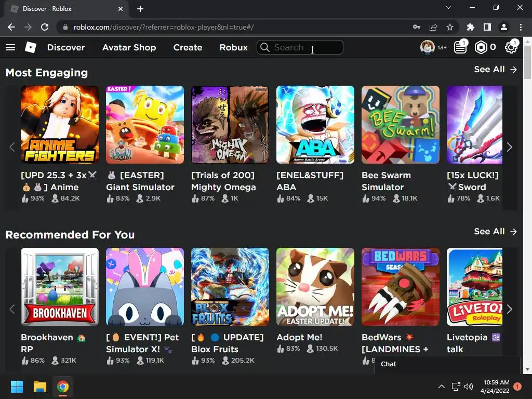The height and width of the screenshot is (399, 532).
Task: Show hidden system tray icons
Action: pyautogui.click(x=442, y=387)
